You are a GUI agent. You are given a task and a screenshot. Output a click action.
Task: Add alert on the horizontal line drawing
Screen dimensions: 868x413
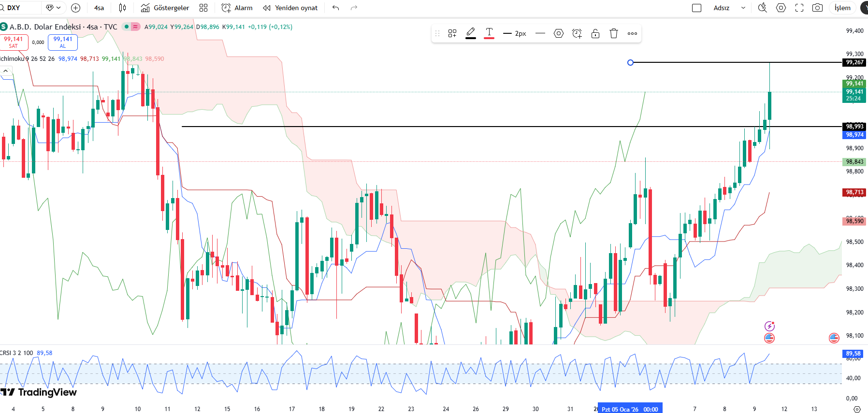point(577,33)
